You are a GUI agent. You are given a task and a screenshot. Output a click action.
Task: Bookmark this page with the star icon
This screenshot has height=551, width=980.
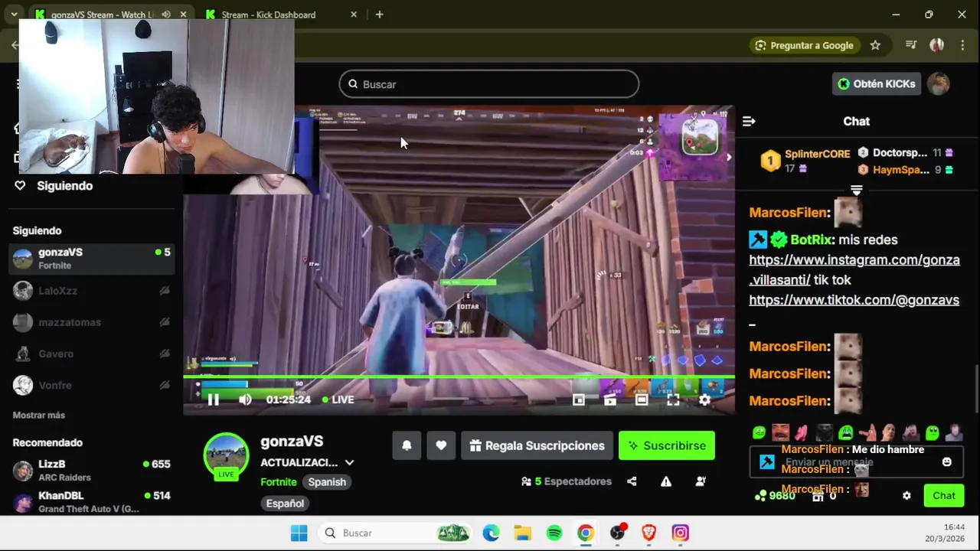[x=875, y=45]
